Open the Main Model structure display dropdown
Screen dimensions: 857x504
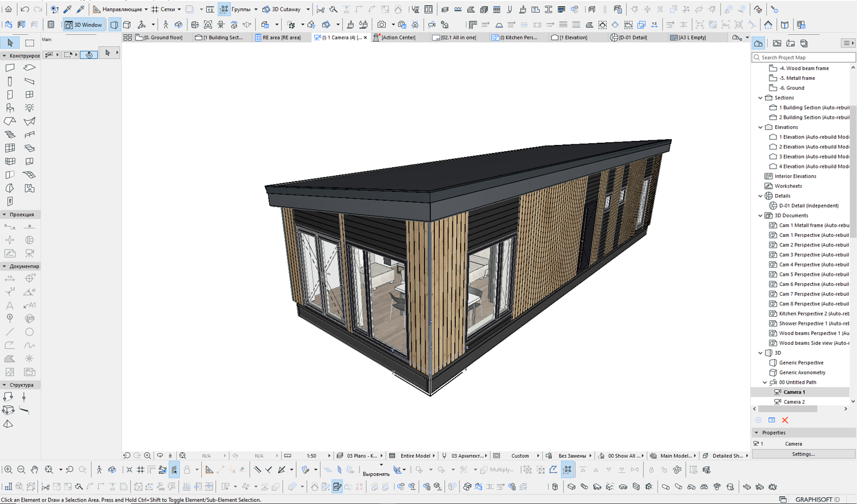tap(695, 455)
